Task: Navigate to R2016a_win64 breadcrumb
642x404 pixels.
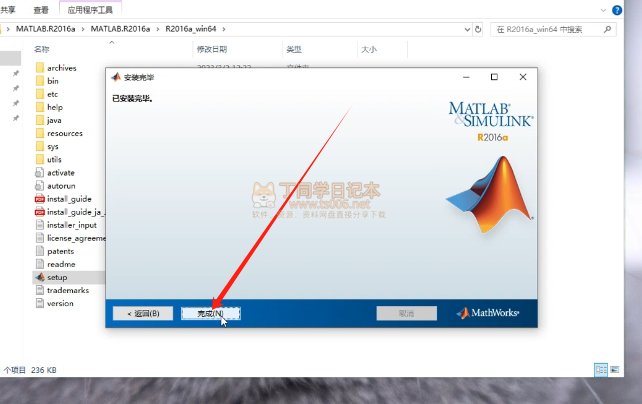Action: pos(191,29)
